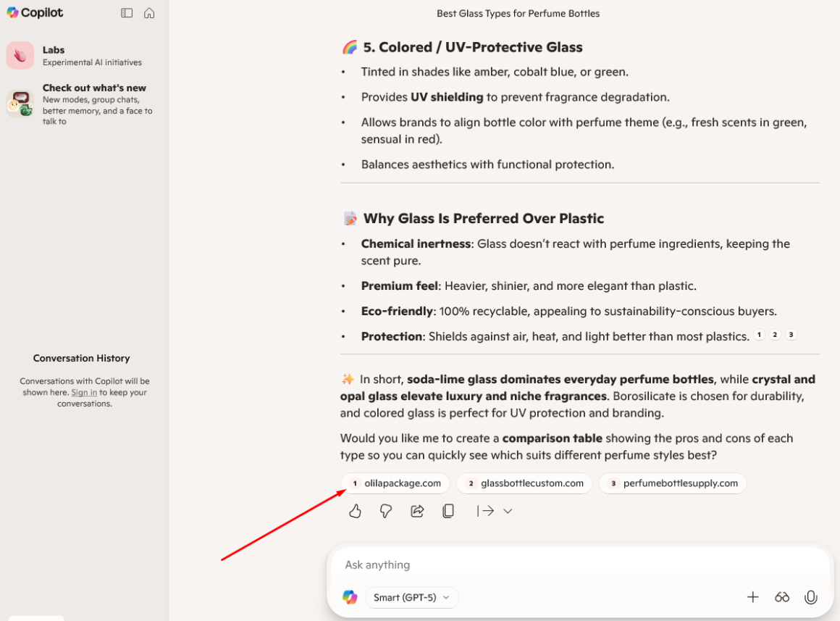Give the response a thumbs up
The width and height of the screenshot is (840, 621).
[x=354, y=511]
